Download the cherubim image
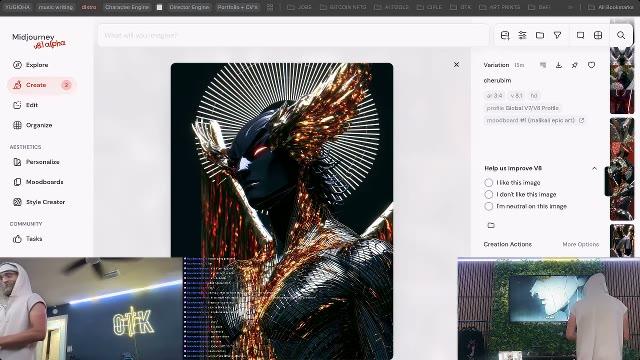Image resolution: width=640 pixels, height=360 pixels. point(559,65)
